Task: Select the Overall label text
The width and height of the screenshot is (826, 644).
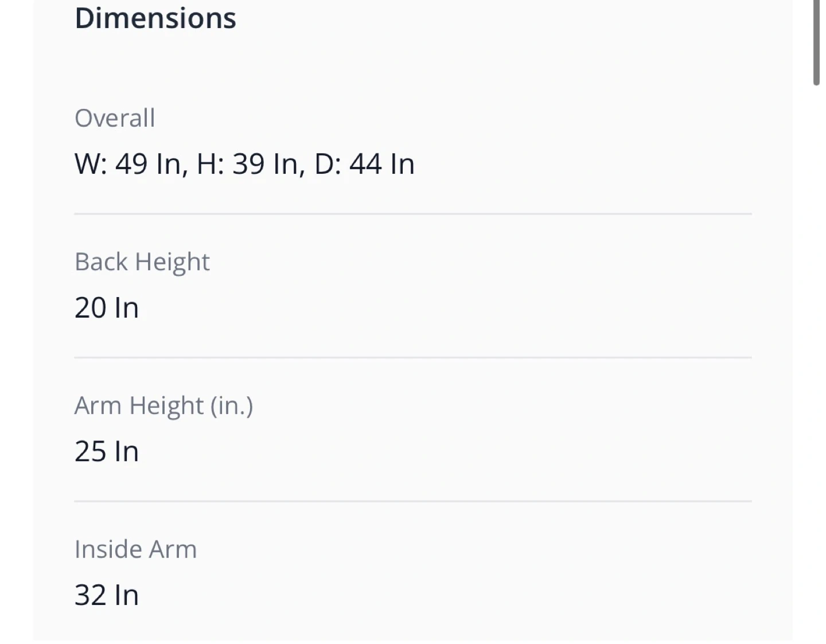Action: click(115, 118)
